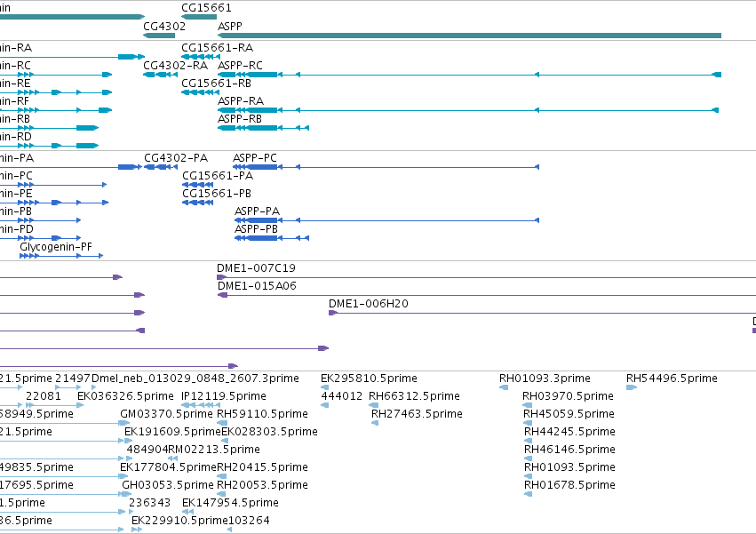Open the 444012 feature label
The width and height of the screenshot is (756, 534).
tap(342, 396)
